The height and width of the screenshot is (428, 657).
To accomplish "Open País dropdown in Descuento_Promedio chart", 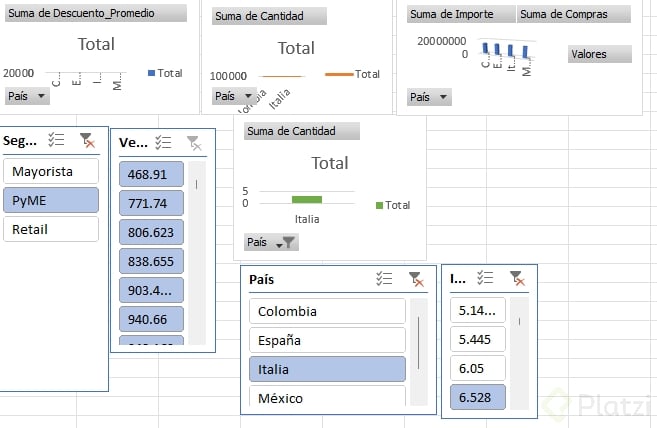I will [x=27, y=96].
